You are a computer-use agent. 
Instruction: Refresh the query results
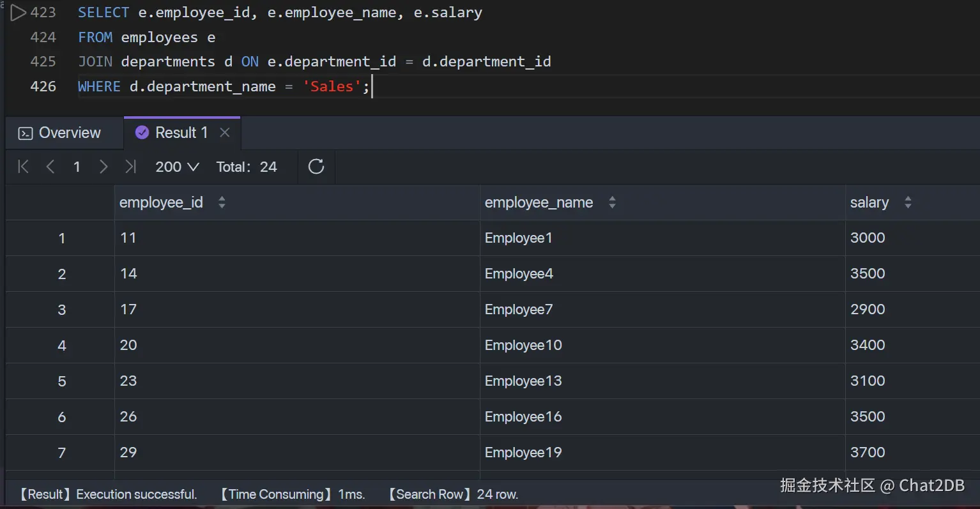click(316, 167)
